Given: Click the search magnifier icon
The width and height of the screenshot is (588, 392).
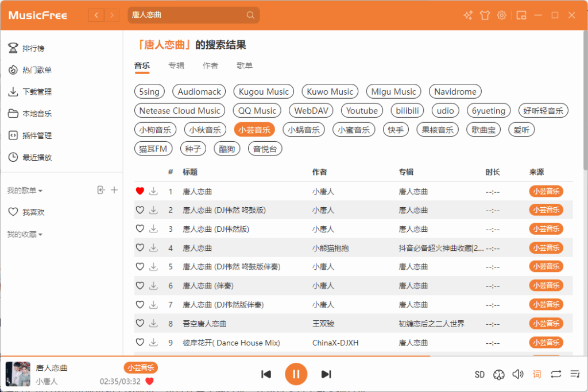Looking at the screenshot, I should [250, 15].
